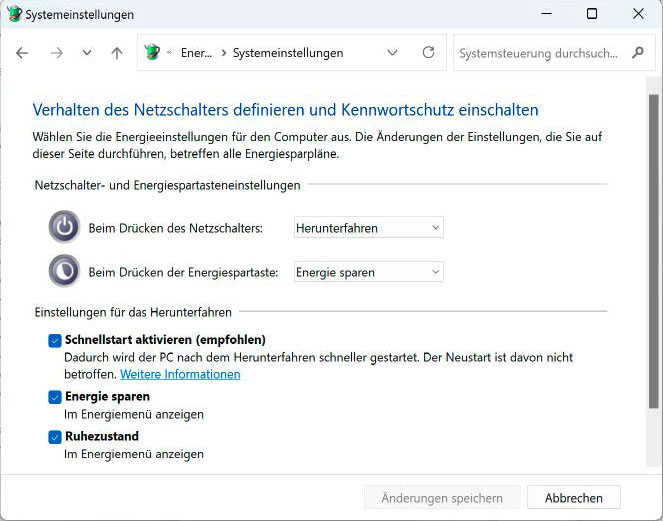Click the breadcrumb chevron before Systemeinstellungen
663x521 pixels.
click(x=224, y=53)
